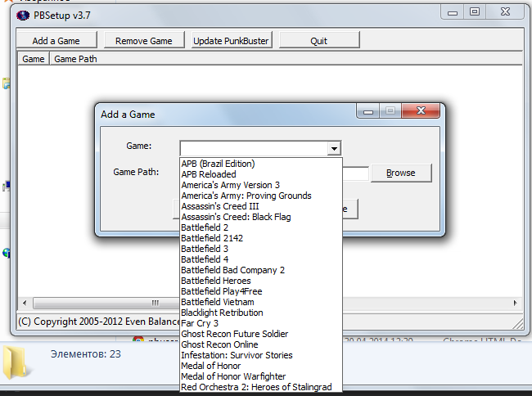The width and height of the screenshot is (532, 396).
Task: Select Battlefield Bad Company 2
Action: pyautogui.click(x=261, y=270)
